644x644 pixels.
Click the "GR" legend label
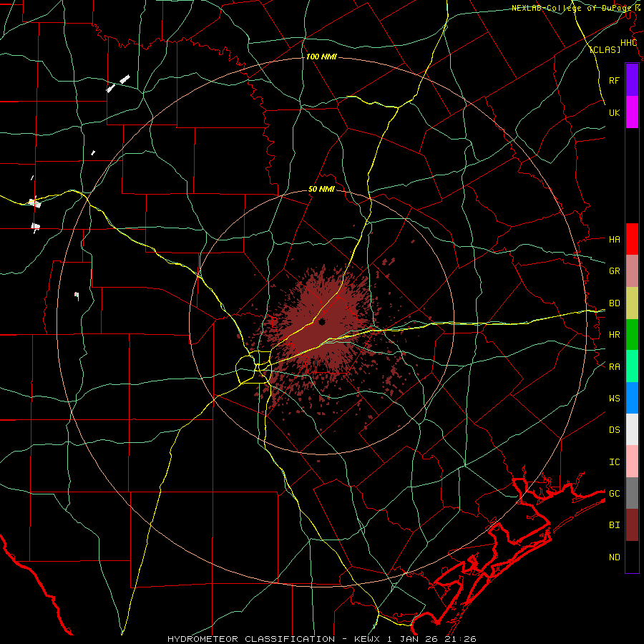[x=615, y=271]
